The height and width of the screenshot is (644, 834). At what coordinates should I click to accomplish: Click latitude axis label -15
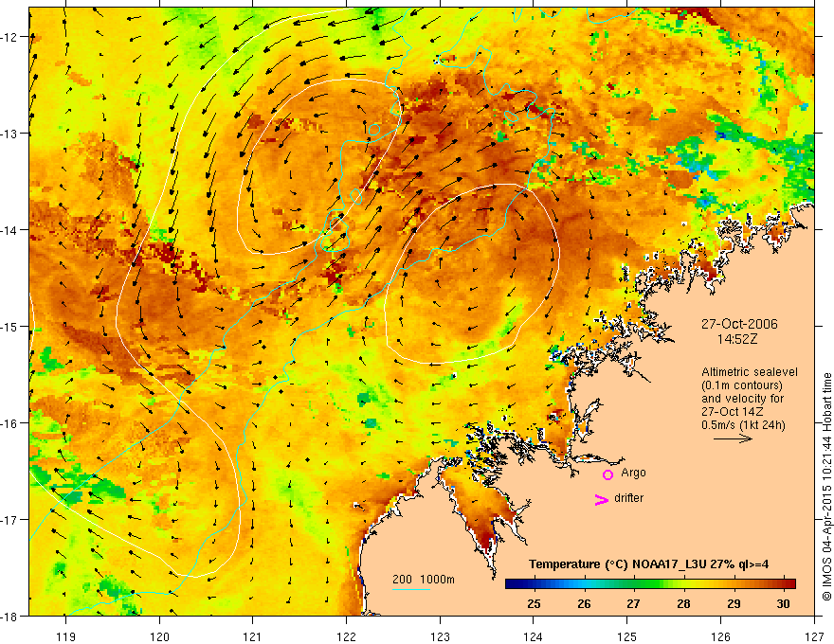click(9, 326)
